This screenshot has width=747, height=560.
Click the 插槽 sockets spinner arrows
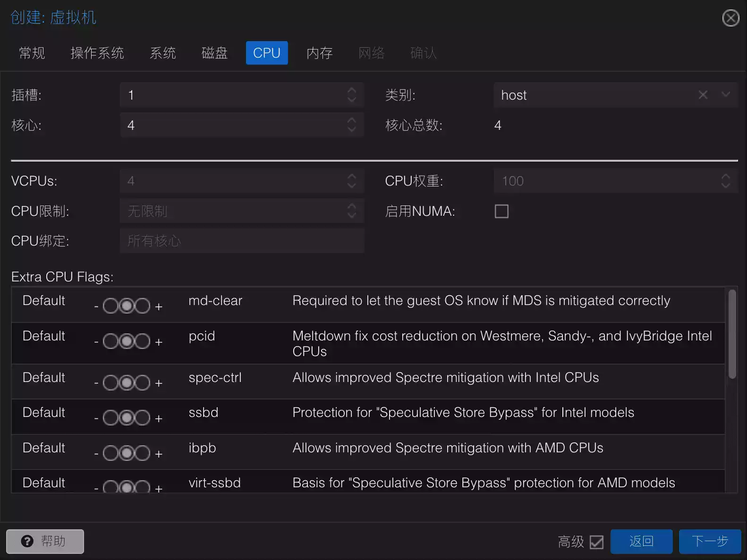tap(351, 95)
